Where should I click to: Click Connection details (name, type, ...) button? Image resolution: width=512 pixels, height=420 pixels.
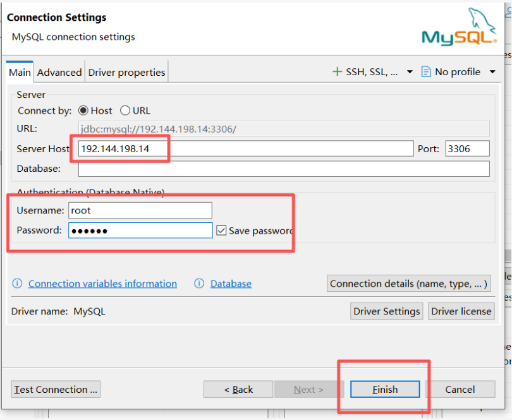(409, 284)
